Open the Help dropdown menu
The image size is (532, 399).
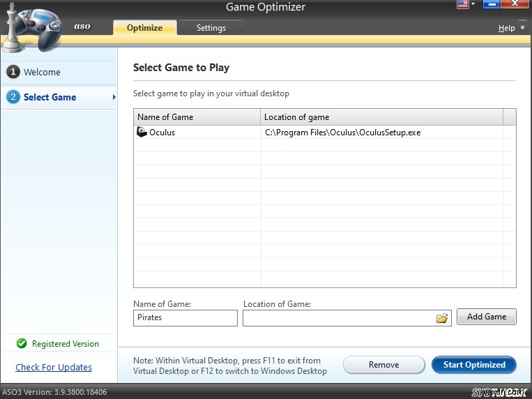509,28
